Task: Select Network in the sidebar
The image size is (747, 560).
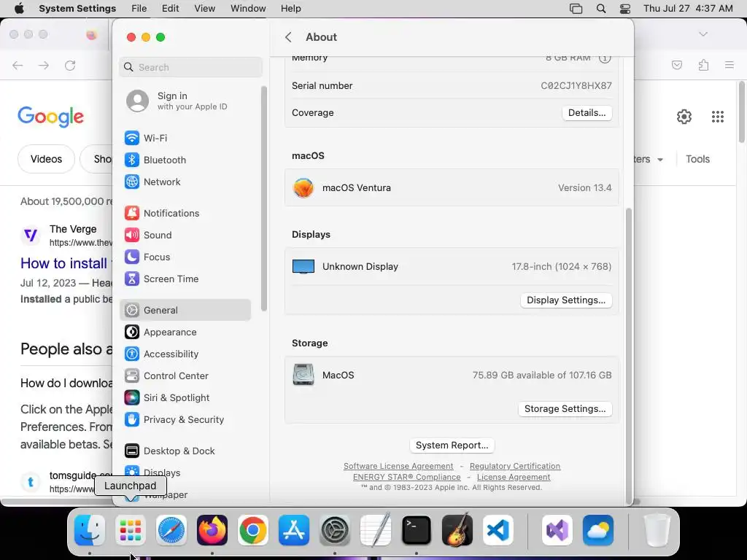Action: [185, 182]
